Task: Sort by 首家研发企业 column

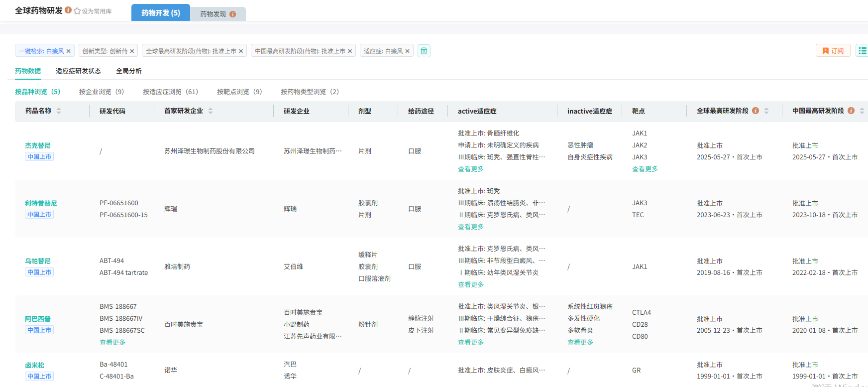Action: pyautogui.click(x=211, y=111)
